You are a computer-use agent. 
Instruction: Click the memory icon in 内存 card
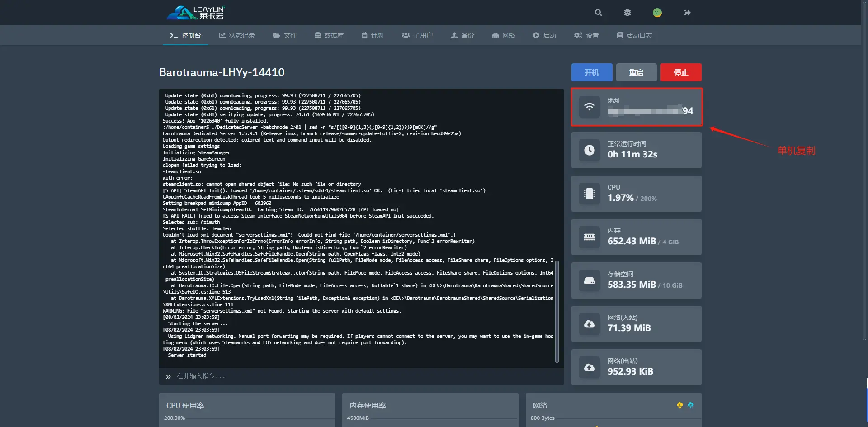(x=590, y=237)
